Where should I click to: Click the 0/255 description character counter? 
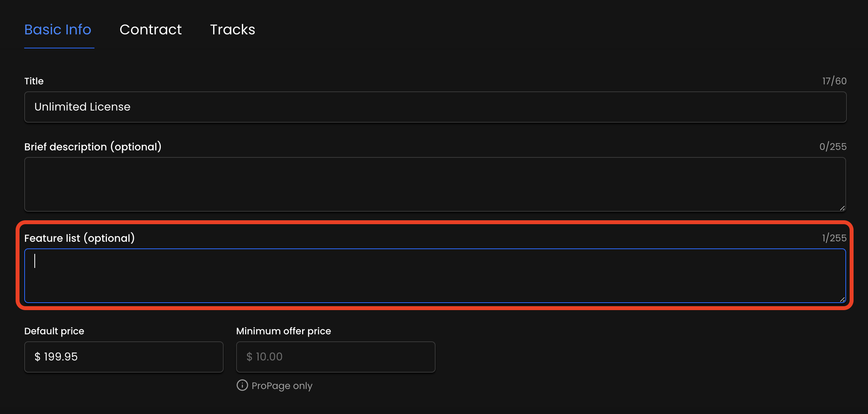pos(833,147)
